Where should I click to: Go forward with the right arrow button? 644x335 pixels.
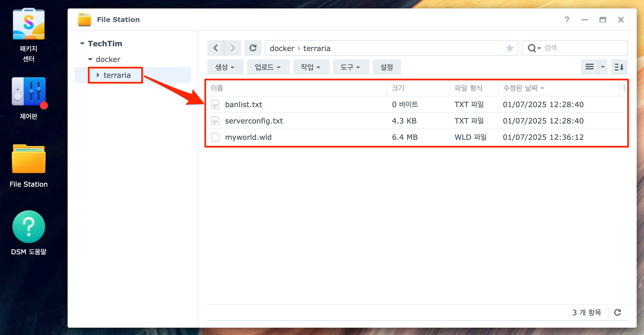[233, 48]
